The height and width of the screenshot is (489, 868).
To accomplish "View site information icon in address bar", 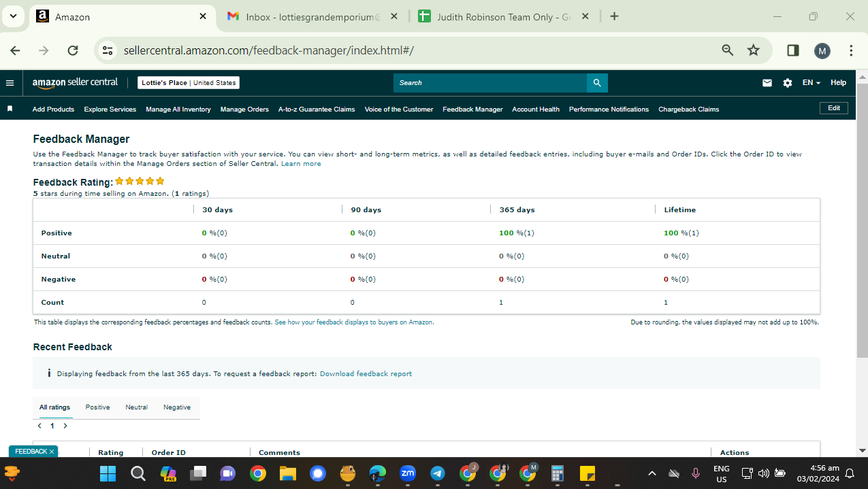I will (x=106, y=50).
